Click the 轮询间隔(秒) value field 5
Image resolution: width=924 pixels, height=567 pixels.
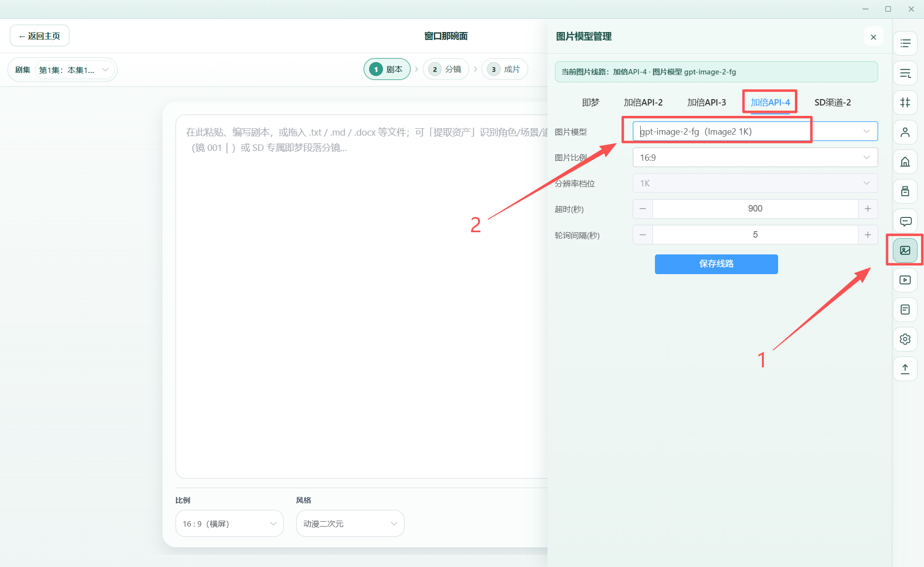(x=755, y=235)
